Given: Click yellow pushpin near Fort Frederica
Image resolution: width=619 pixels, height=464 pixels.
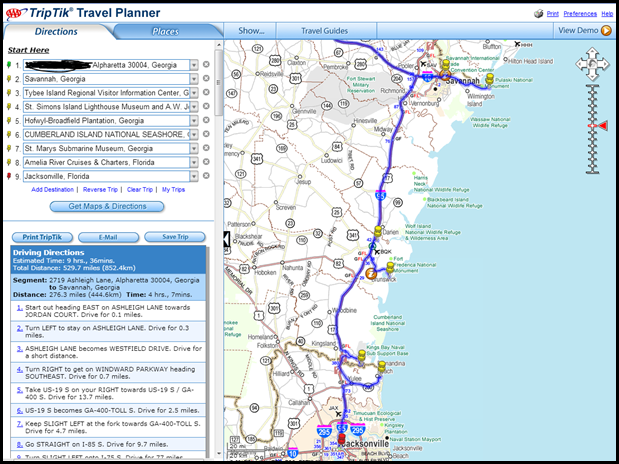Looking at the screenshot, I should click(390, 268).
